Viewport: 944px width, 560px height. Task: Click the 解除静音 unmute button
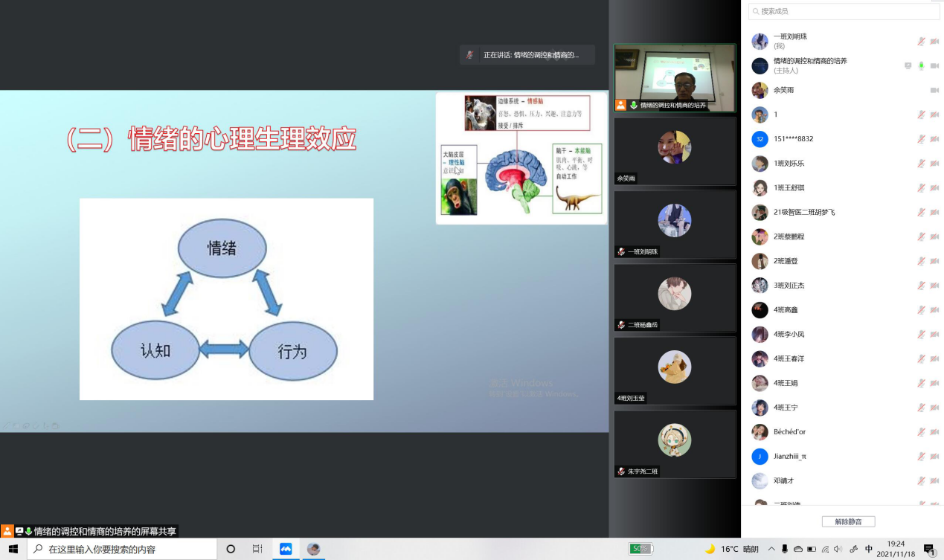[x=848, y=521]
